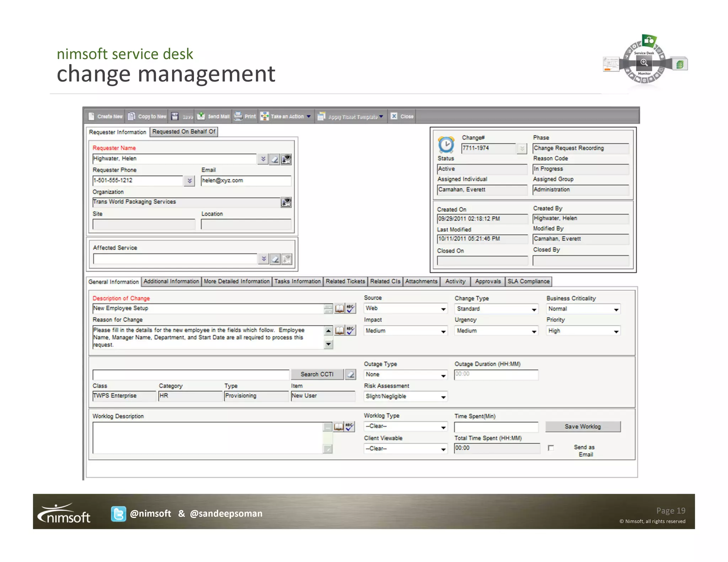Run spell check on Worklog Description
This screenshot has height=562, width=728.
(x=350, y=427)
